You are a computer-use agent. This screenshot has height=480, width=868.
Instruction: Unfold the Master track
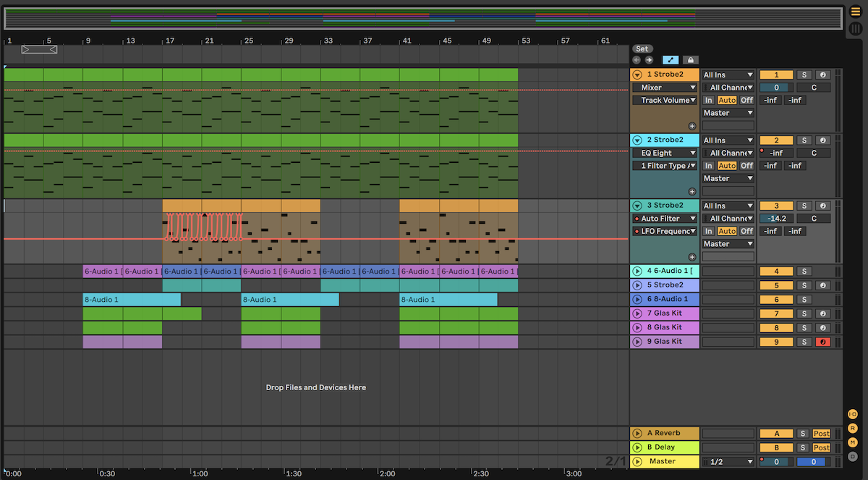(x=637, y=461)
